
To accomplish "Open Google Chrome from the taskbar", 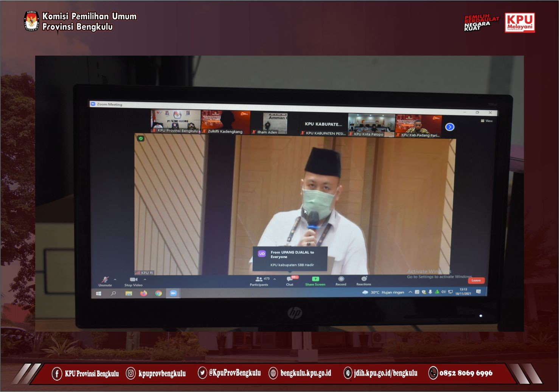I will [x=158, y=293].
